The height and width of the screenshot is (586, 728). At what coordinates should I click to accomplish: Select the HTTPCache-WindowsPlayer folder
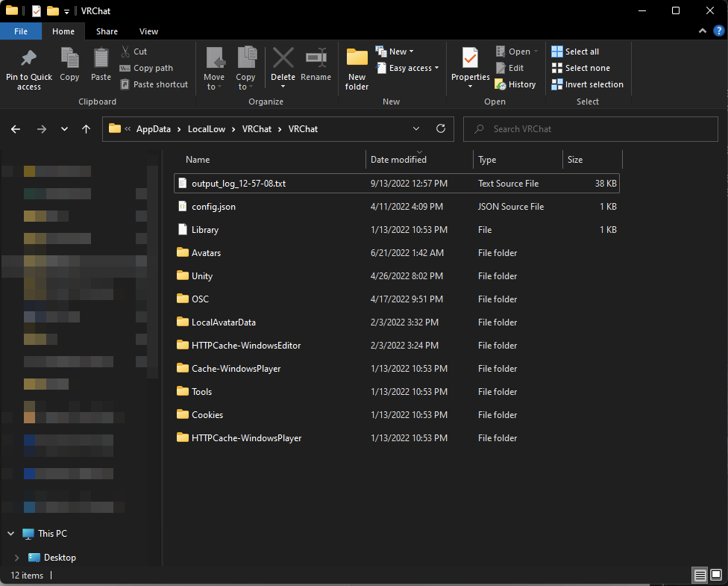[397, 437]
